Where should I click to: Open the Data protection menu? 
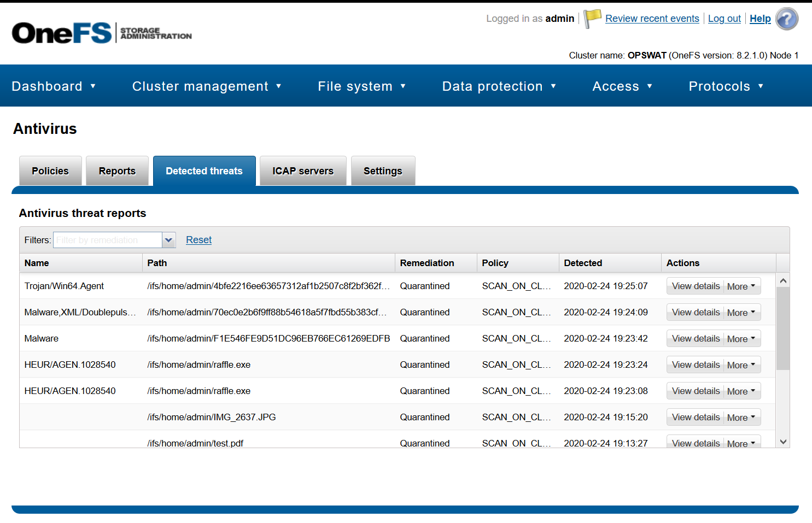pyautogui.click(x=499, y=86)
